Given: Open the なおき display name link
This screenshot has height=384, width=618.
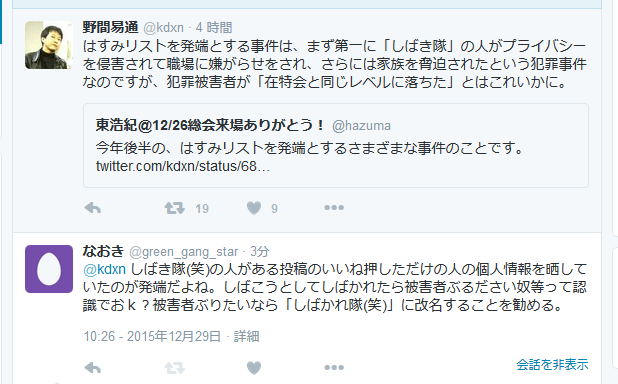Looking at the screenshot, I should 104,251.
